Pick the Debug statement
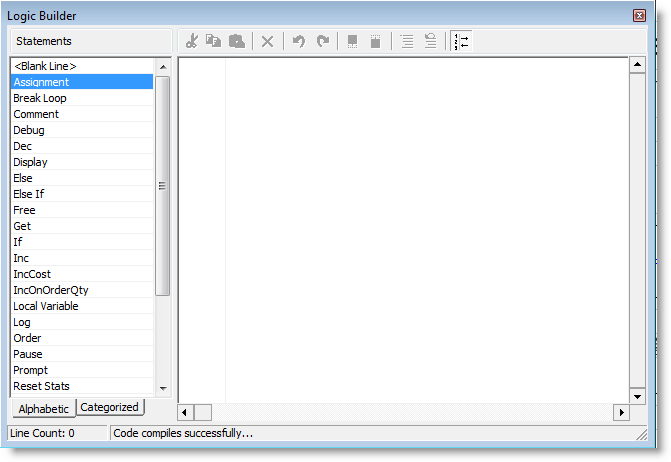This screenshot has height=462, width=671. pyautogui.click(x=82, y=130)
